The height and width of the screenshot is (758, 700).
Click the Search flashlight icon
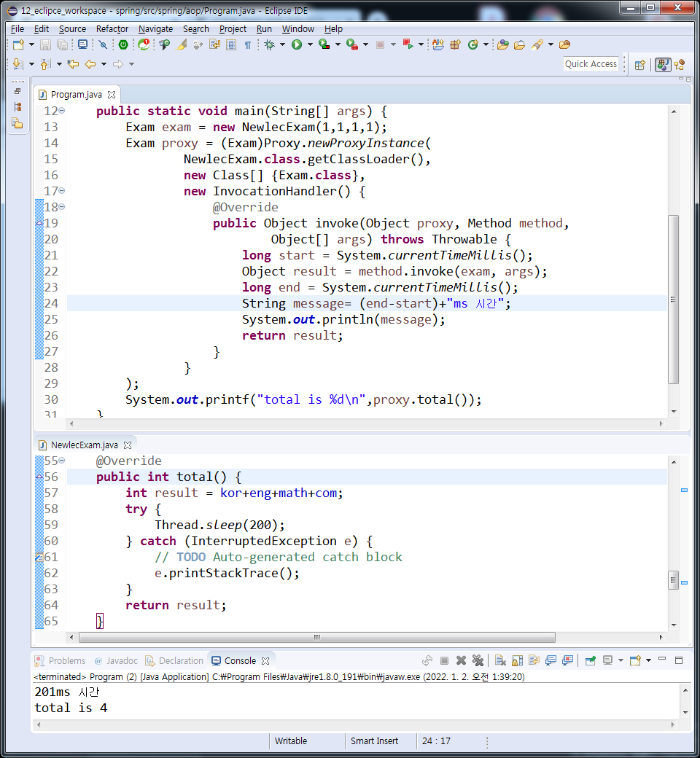click(x=537, y=45)
